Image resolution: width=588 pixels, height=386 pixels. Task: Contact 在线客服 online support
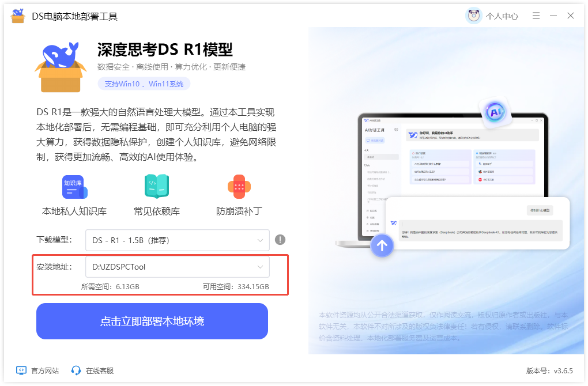coord(92,370)
